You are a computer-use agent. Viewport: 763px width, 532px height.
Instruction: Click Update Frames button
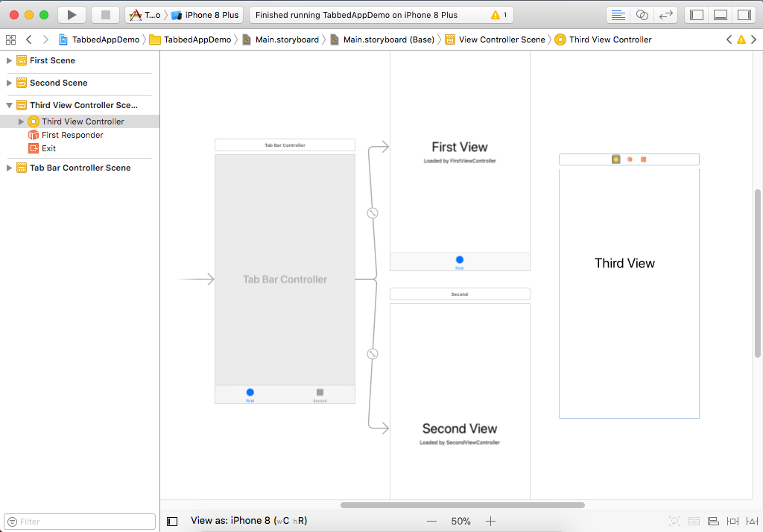click(674, 522)
